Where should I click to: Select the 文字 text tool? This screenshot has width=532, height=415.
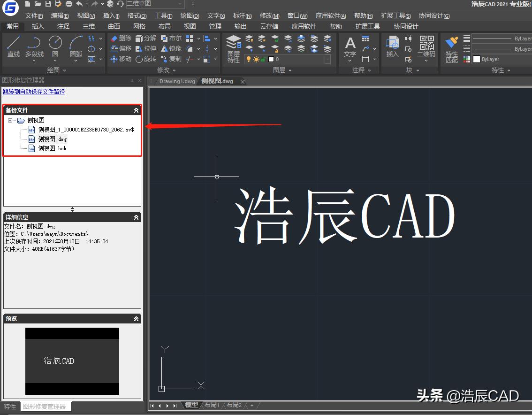(x=350, y=47)
